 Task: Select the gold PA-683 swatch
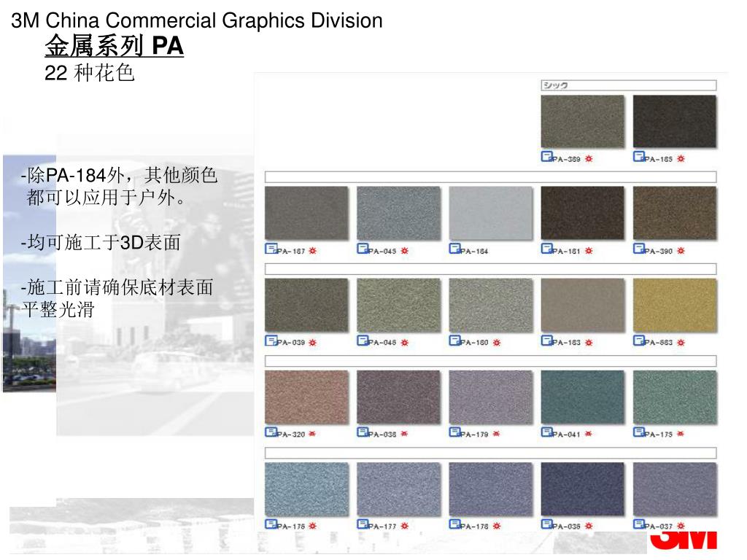click(675, 305)
